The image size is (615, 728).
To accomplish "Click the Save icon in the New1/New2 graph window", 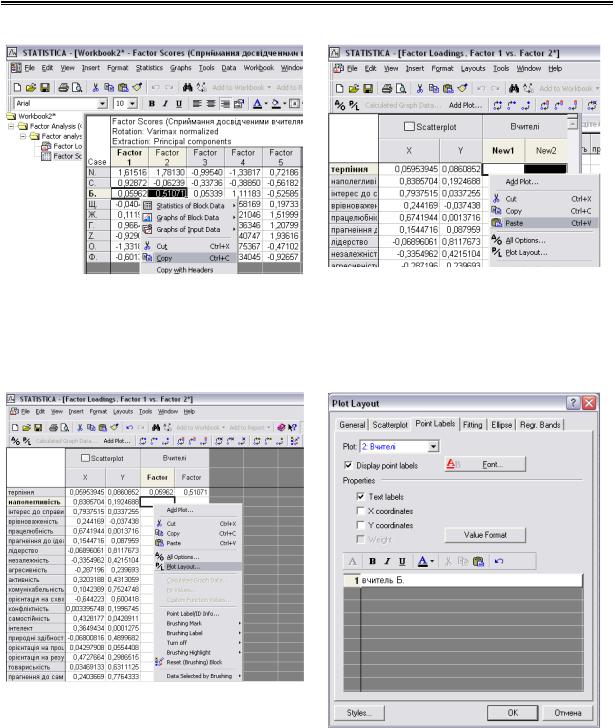I will pyautogui.click(x=368, y=88).
